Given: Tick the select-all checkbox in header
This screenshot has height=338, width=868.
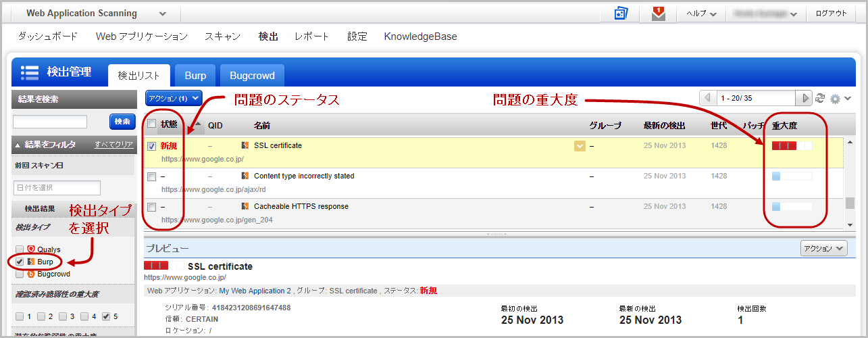Looking at the screenshot, I should (152, 124).
